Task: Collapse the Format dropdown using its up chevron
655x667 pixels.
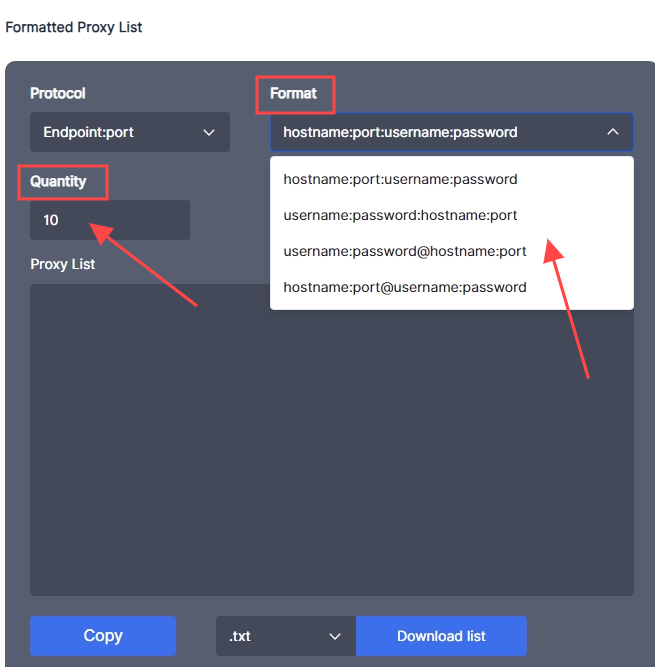Action: 612,132
